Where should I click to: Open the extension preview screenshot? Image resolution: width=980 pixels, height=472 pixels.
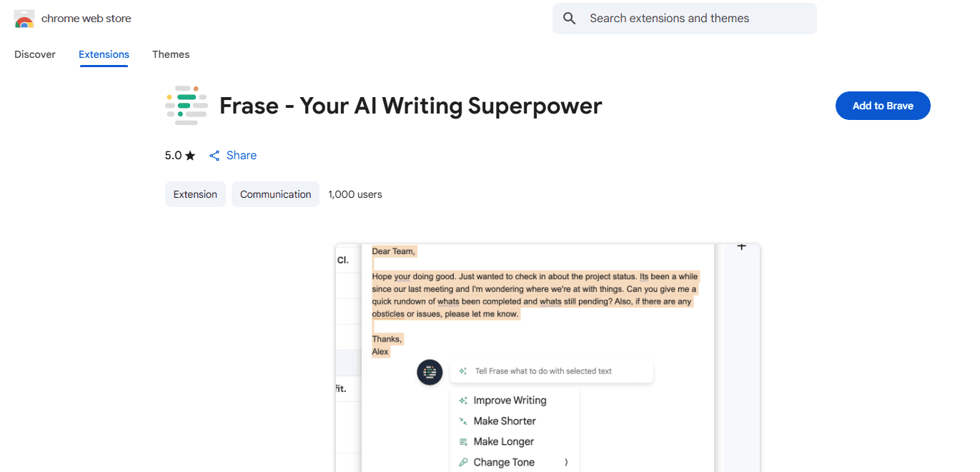pos(548,358)
